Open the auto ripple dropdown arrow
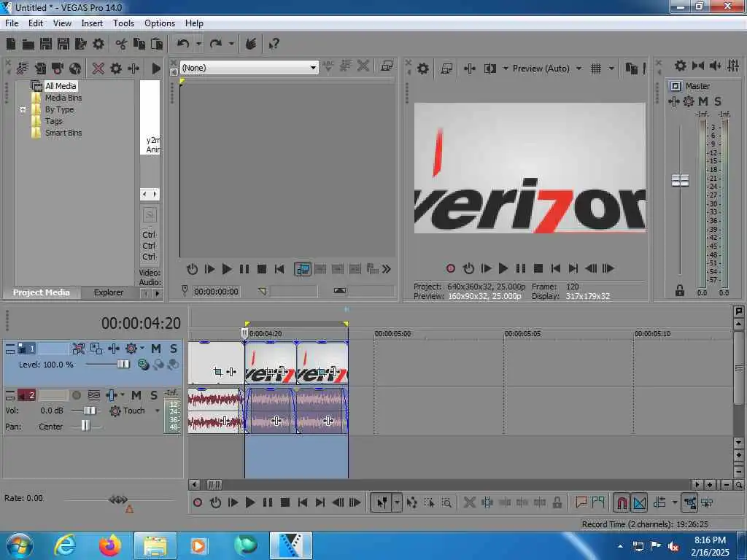The image size is (747, 560). coord(675,502)
